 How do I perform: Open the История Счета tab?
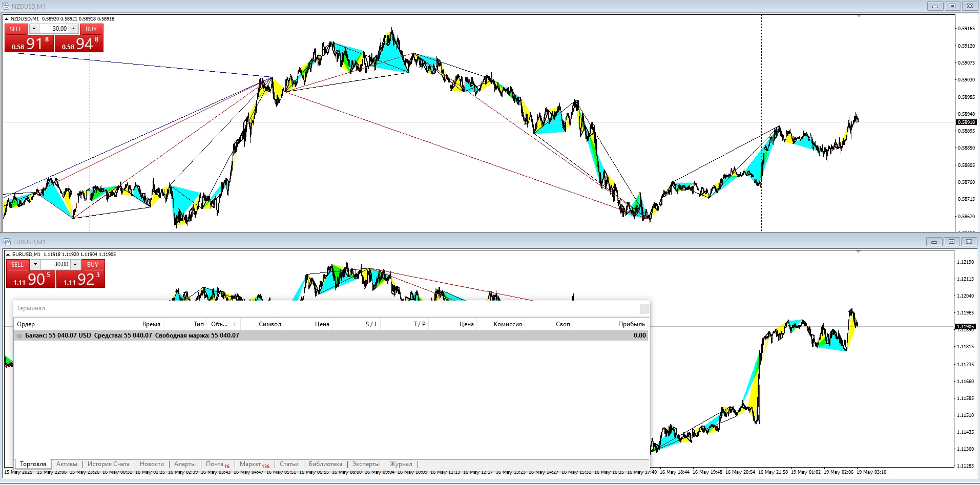[x=108, y=464]
